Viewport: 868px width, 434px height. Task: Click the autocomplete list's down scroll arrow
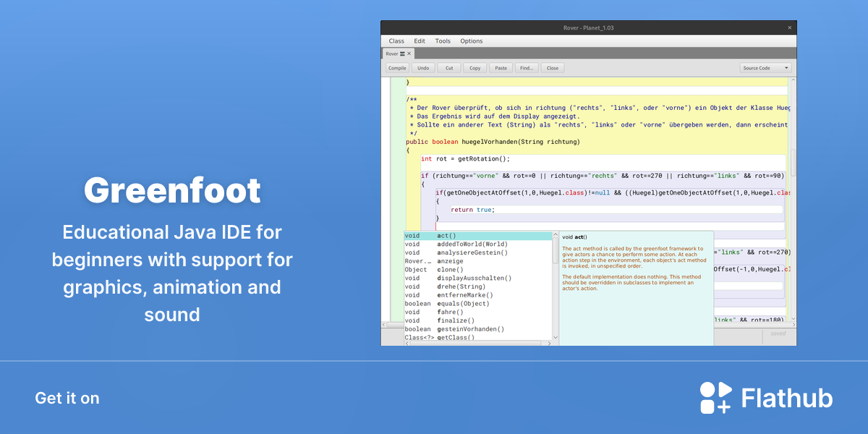tap(556, 338)
